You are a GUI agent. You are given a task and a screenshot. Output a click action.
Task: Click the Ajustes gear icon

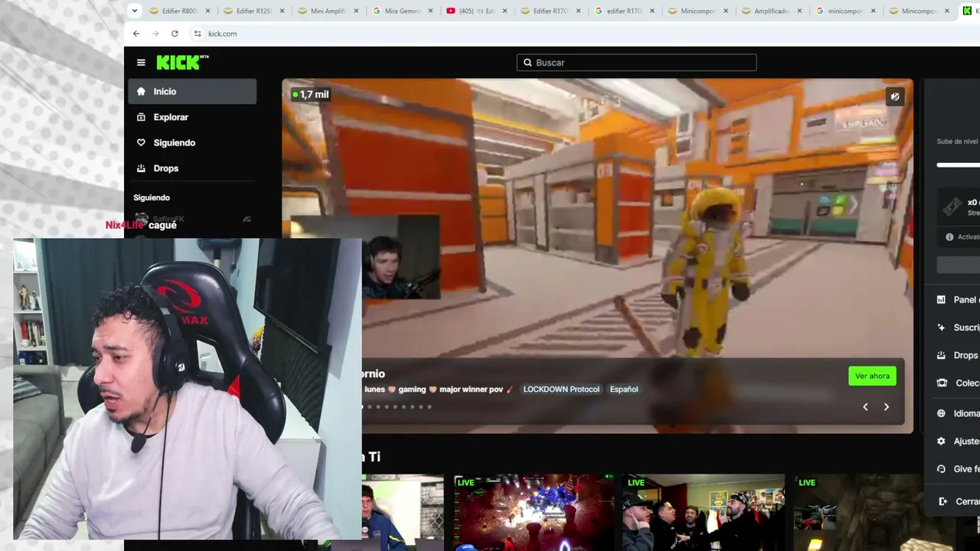point(941,442)
